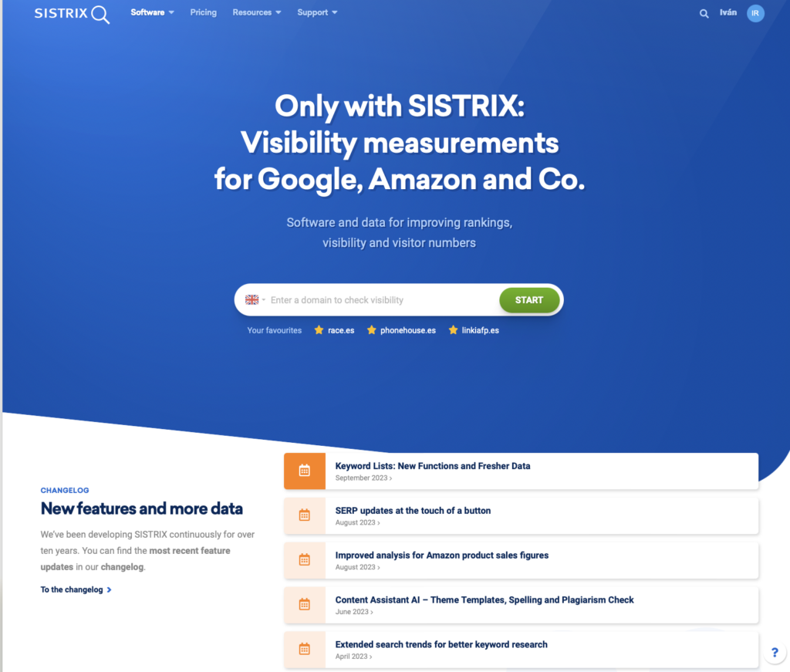Click the 'New features and more data' heading
This screenshot has height=672, width=790.
click(x=142, y=508)
